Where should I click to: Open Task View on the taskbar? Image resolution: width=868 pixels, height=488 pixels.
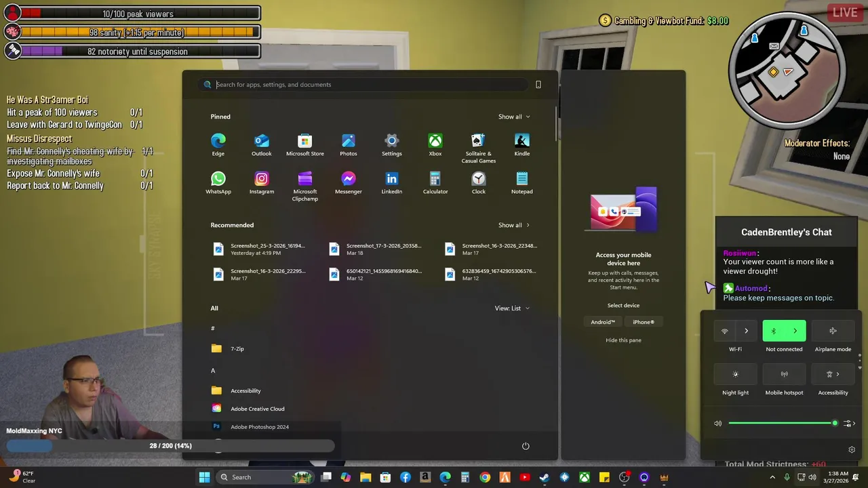point(326,477)
